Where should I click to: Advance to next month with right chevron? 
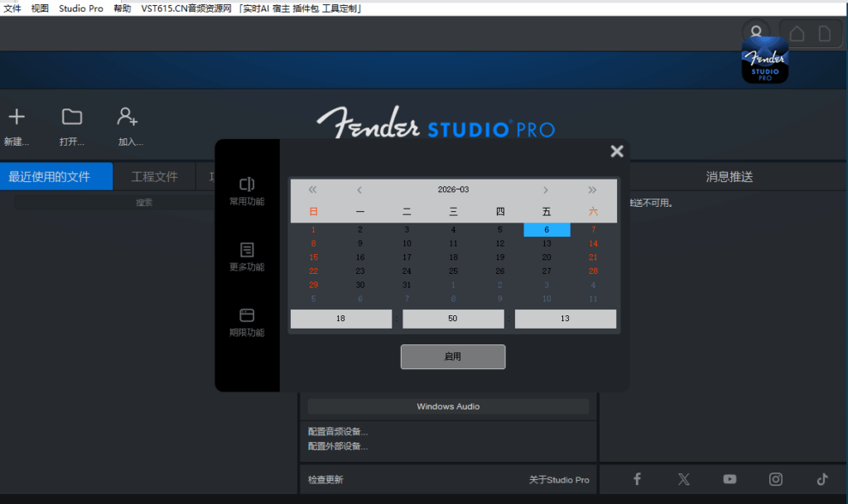546,189
